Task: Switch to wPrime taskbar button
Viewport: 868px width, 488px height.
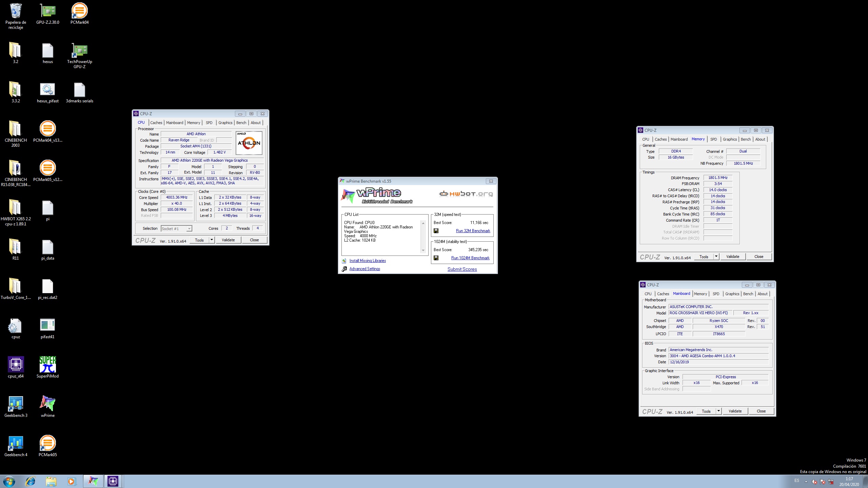Action: (93, 481)
